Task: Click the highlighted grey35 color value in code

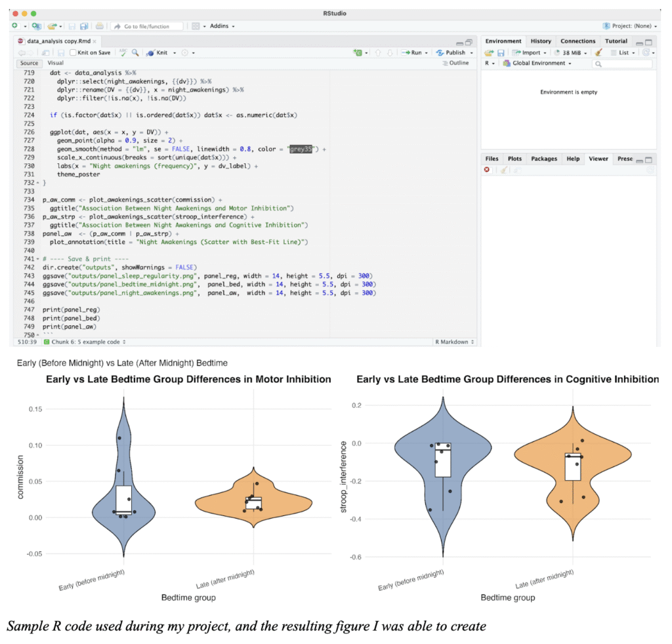Action: (303, 150)
